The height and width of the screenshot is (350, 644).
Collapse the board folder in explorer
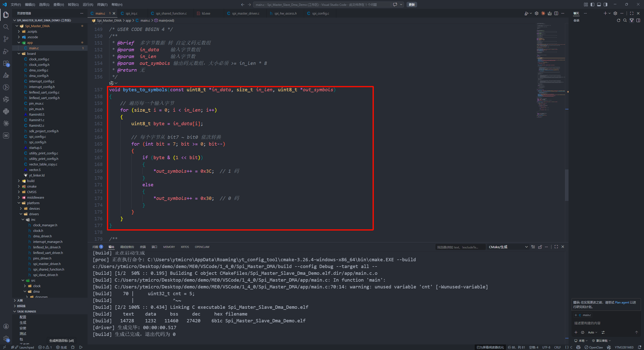coord(31,53)
